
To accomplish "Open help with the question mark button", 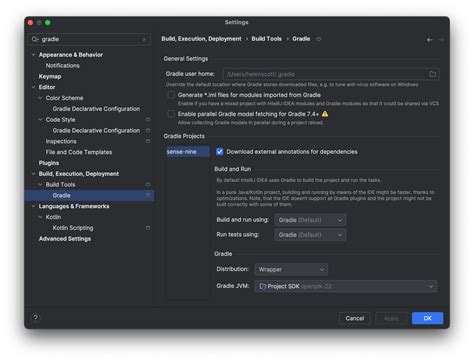I will (x=36, y=318).
